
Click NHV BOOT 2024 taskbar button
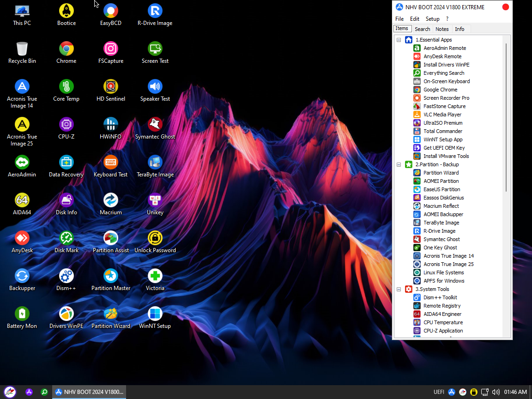coord(89,392)
